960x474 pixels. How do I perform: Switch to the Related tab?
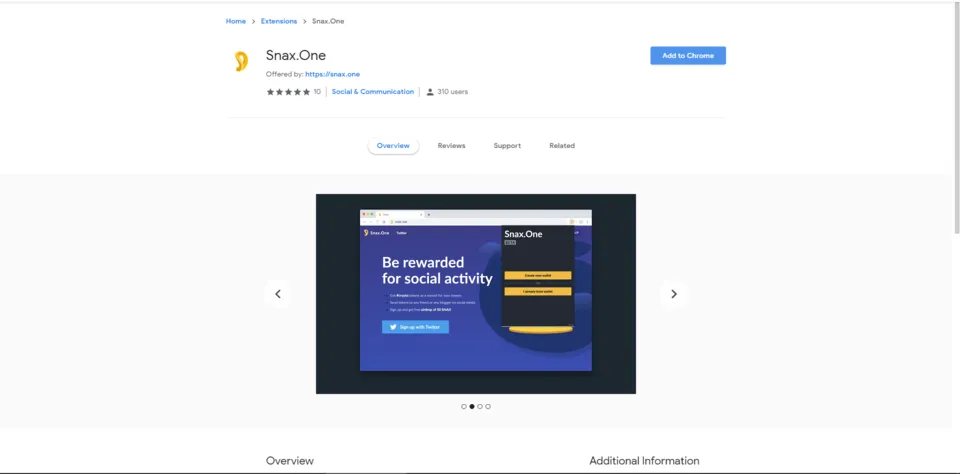pos(562,146)
